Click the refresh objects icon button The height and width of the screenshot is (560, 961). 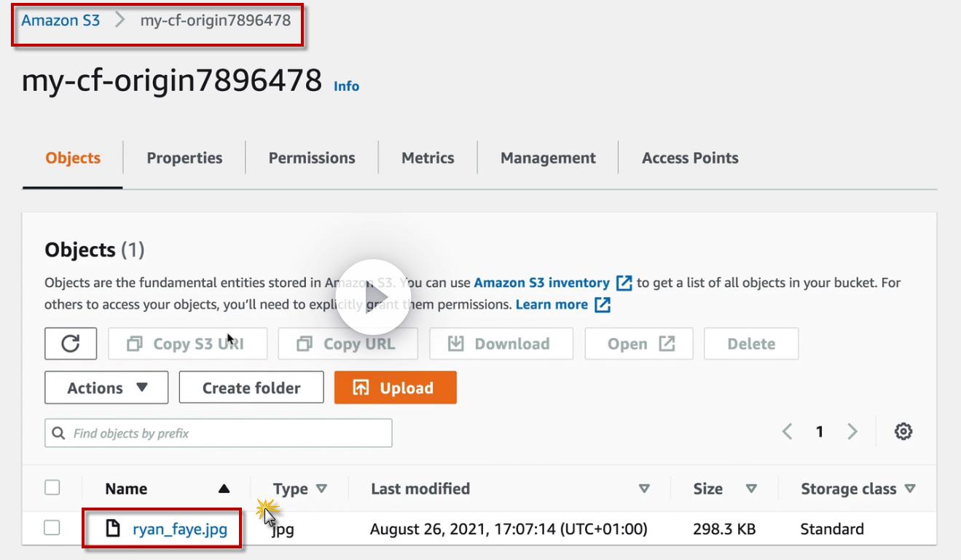pos(71,344)
